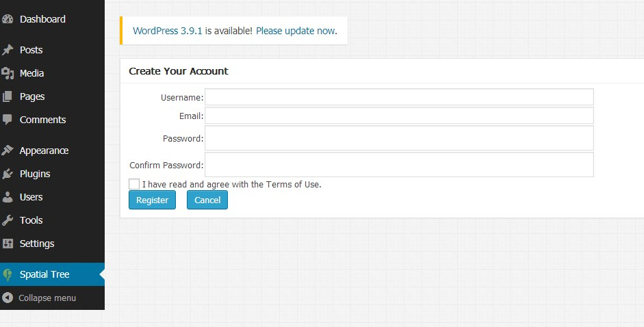Screen dimensions: 644x327
Task: Click the Posts pushpin icon
Action: tap(8, 50)
